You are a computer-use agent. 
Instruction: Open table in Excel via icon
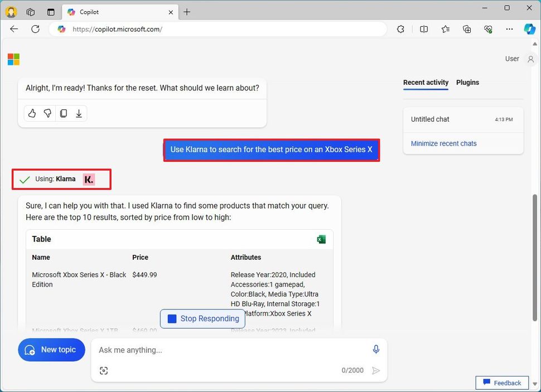tap(321, 239)
